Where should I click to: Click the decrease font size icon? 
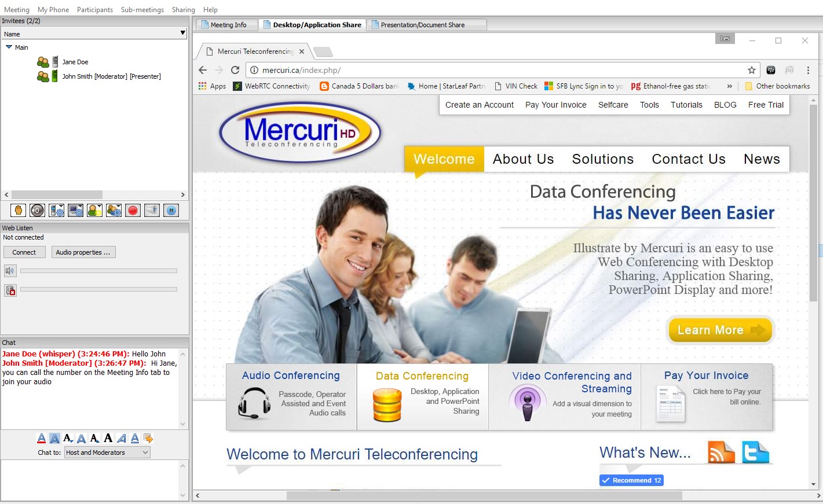(68, 438)
